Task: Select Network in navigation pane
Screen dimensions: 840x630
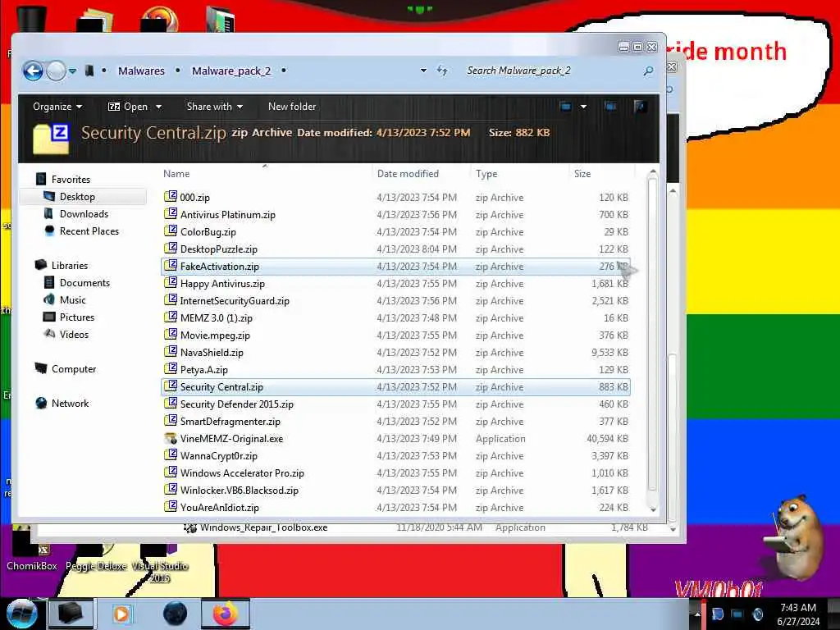Action: [71, 403]
